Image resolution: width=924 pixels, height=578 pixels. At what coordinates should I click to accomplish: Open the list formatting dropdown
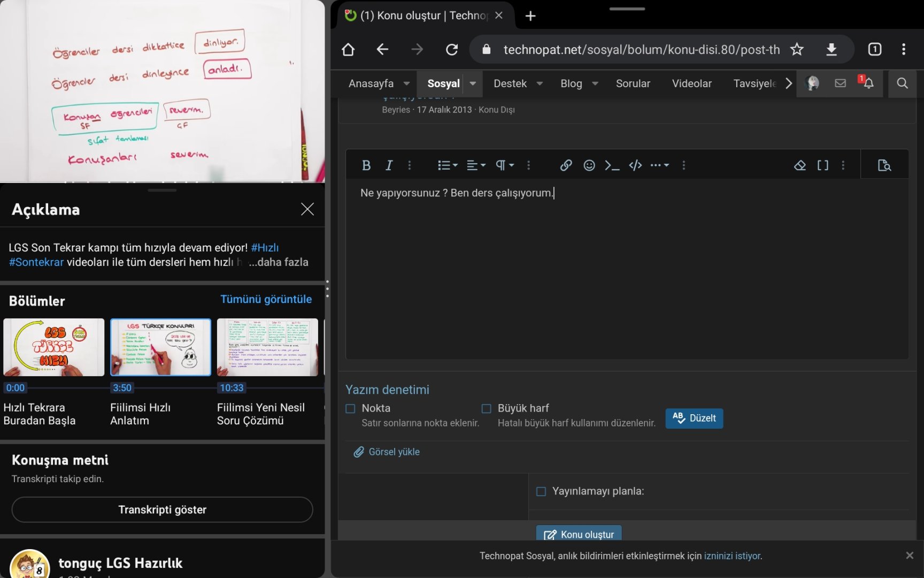pyautogui.click(x=448, y=165)
